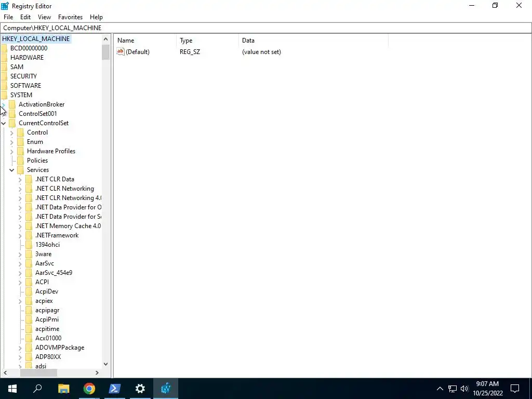
Task: Click the Control key folder icon
Action: point(21,132)
